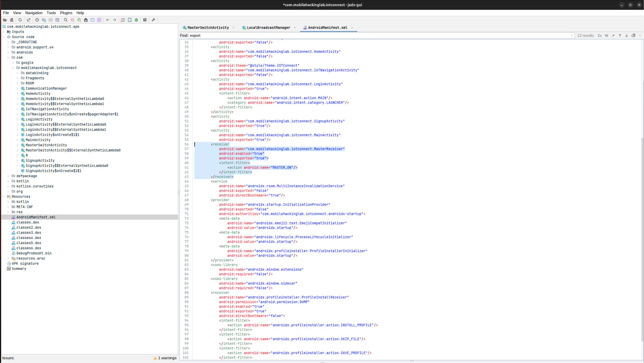The height and width of the screenshot is (363, 644).
Task: Open log viewer toolbar icon
Action: pyautogui.click(x=145, y=20)
